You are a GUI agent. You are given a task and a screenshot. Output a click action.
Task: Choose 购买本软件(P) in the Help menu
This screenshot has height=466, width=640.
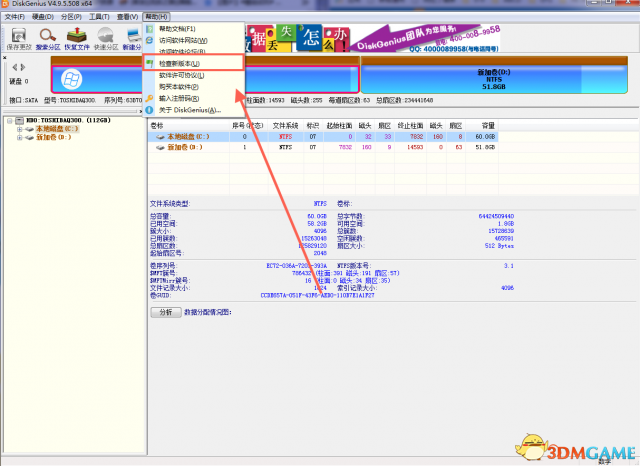[193, 87]
